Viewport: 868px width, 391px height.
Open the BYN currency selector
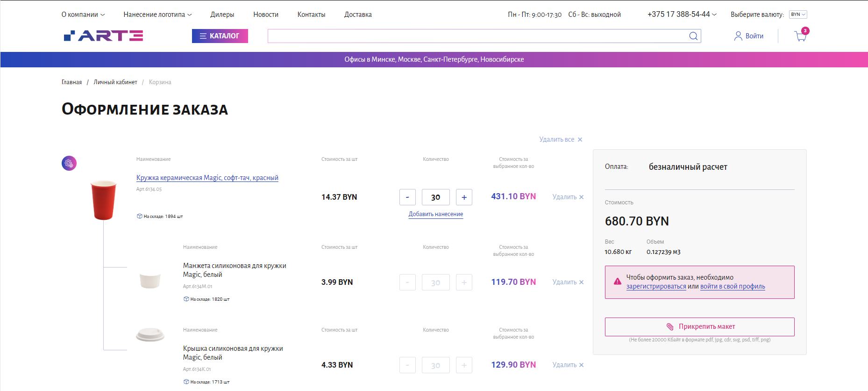pos(798,14)
